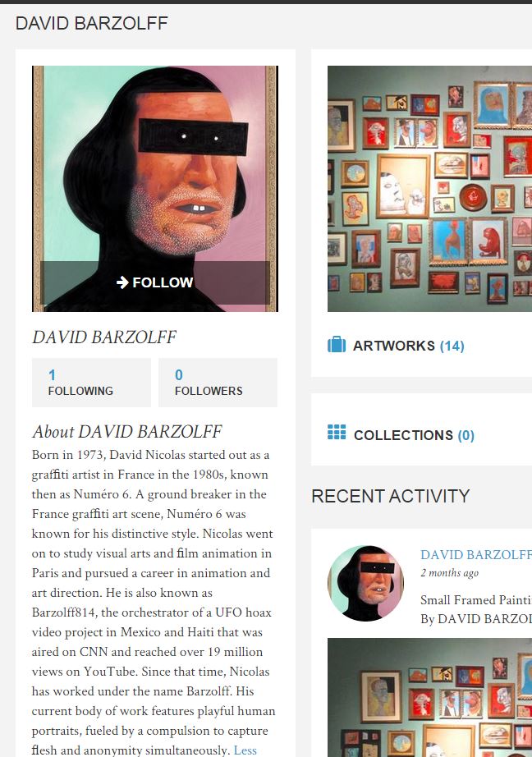The image size is (532, 757).
Task: Open DAVID BARZOLFF link in recent activity
Action: [x=476, y=555]
